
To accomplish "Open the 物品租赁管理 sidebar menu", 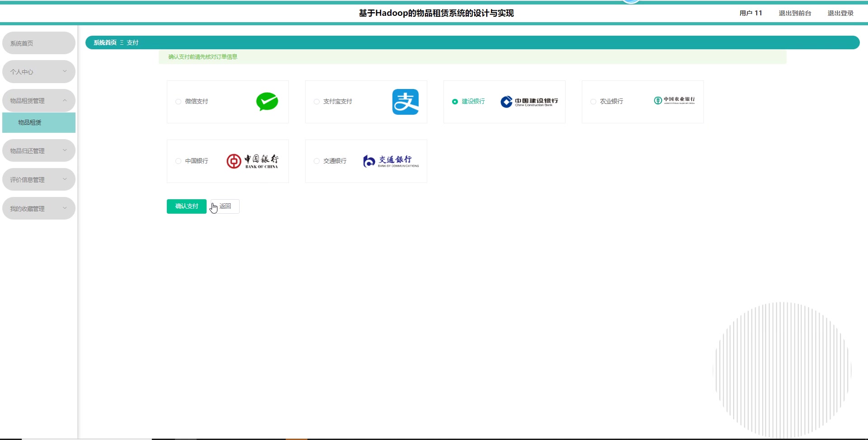I will [x=39, y=101].
